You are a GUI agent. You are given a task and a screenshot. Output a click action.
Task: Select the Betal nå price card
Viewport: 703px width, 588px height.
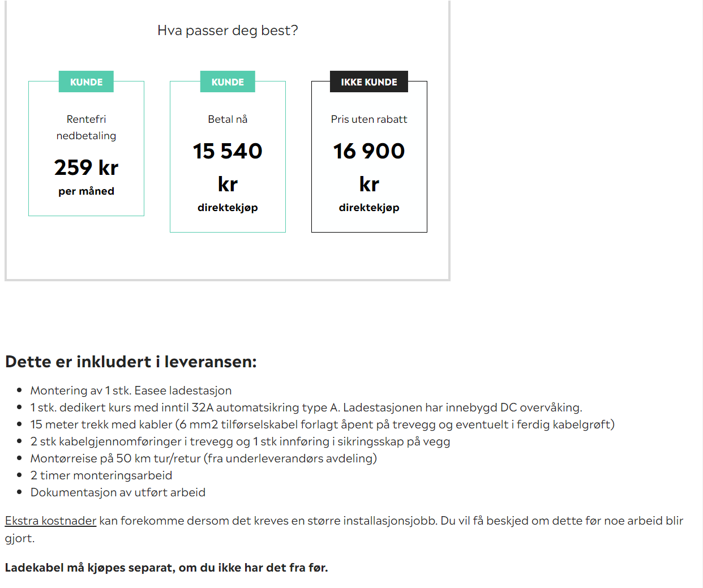(228, 157)
